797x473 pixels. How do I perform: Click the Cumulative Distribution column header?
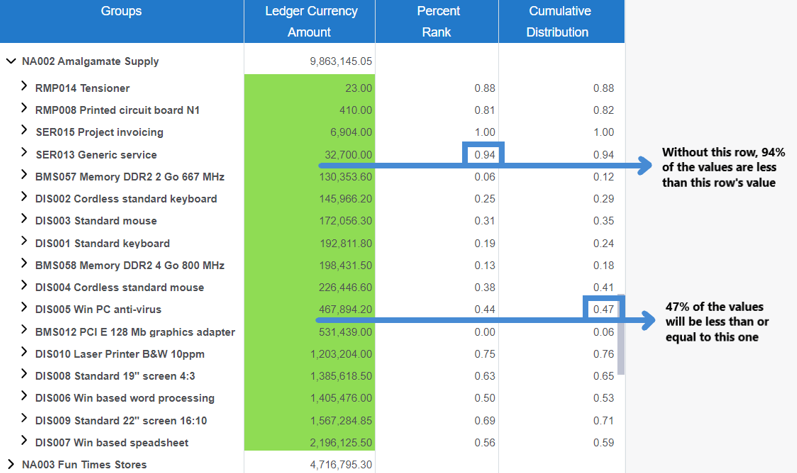pyautogui.click(x=560, y=21)
